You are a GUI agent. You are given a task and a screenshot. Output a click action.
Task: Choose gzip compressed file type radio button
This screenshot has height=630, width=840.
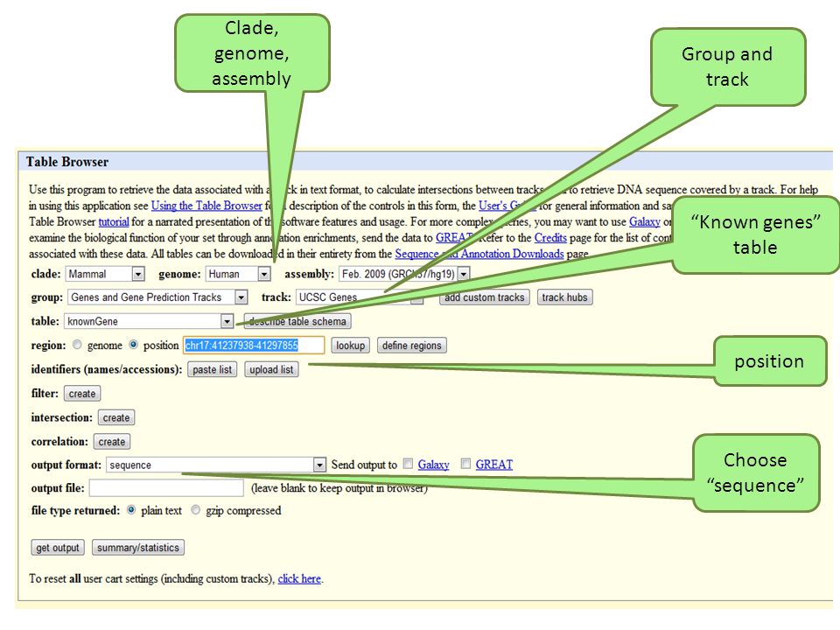tap(196, 510)
